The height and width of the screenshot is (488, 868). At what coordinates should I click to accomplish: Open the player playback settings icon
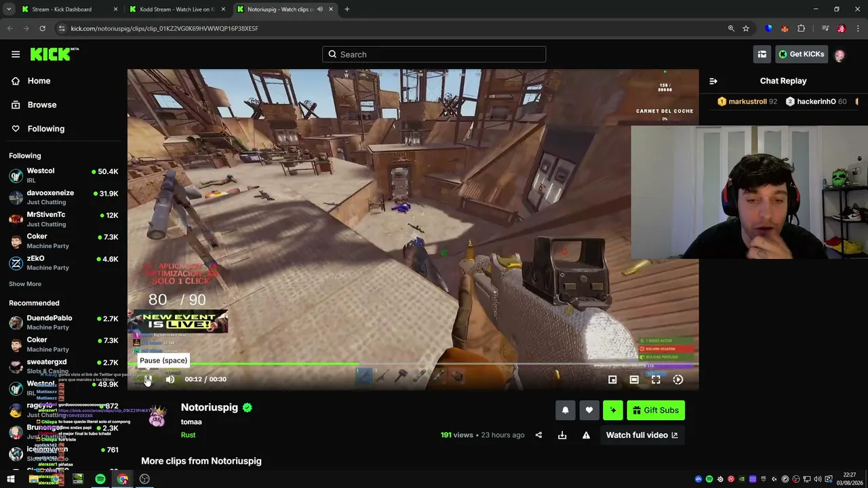coord(677,380)
